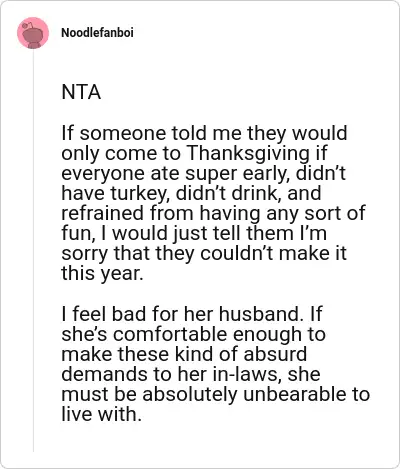
Task: Click the line 'fun, I would just tell them I'm'
Action: 194,233
